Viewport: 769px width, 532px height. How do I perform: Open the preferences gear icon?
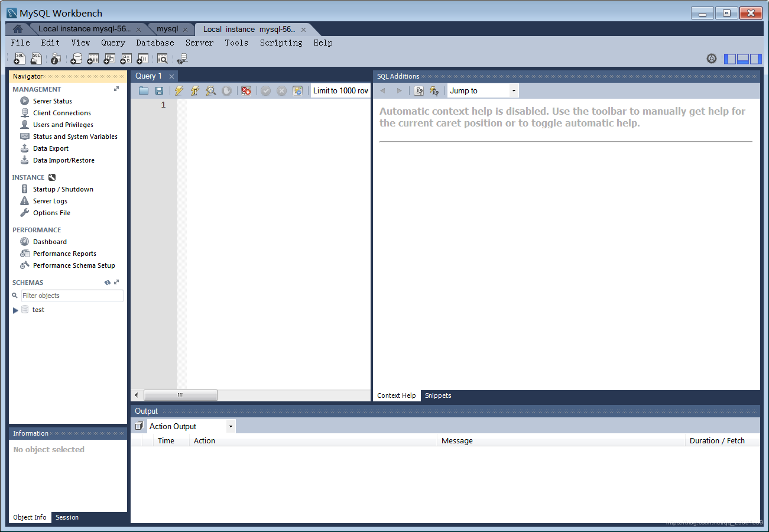tap(712, 59)
